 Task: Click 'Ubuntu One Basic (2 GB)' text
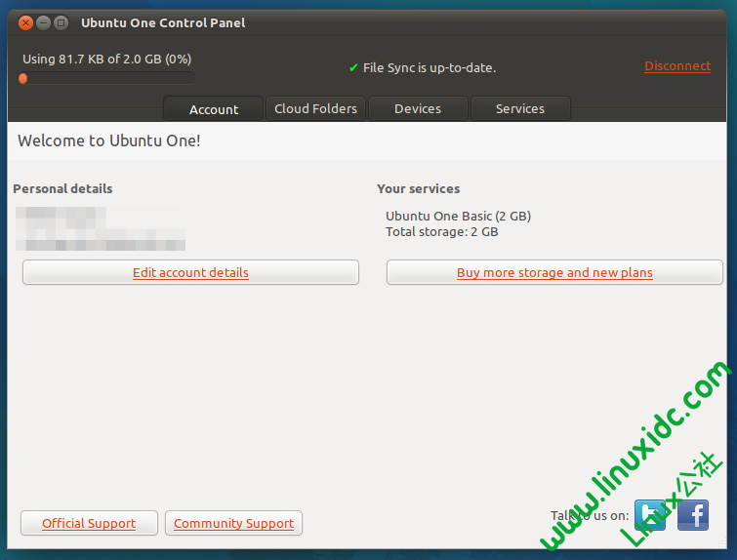point(458,217)
